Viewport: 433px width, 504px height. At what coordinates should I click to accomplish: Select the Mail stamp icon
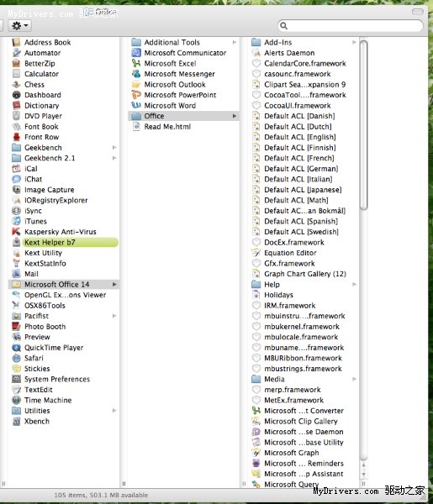pos(16,274)
